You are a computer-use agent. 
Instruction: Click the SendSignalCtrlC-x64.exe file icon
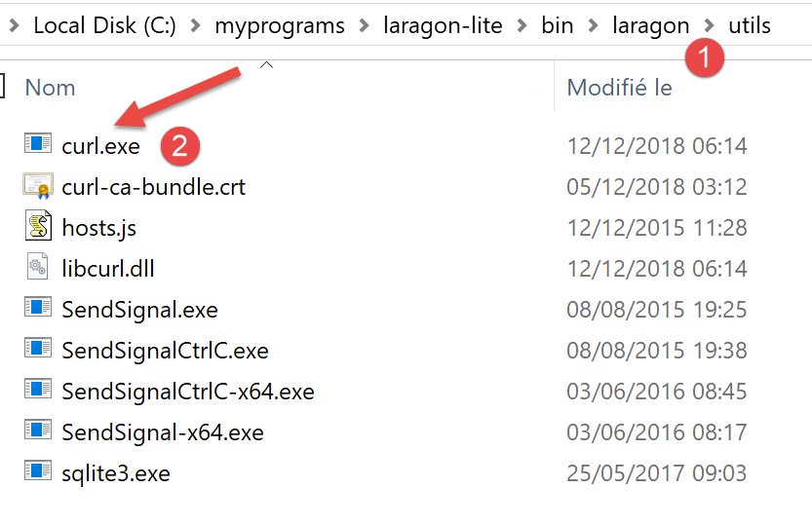click(x=37, y=391)
